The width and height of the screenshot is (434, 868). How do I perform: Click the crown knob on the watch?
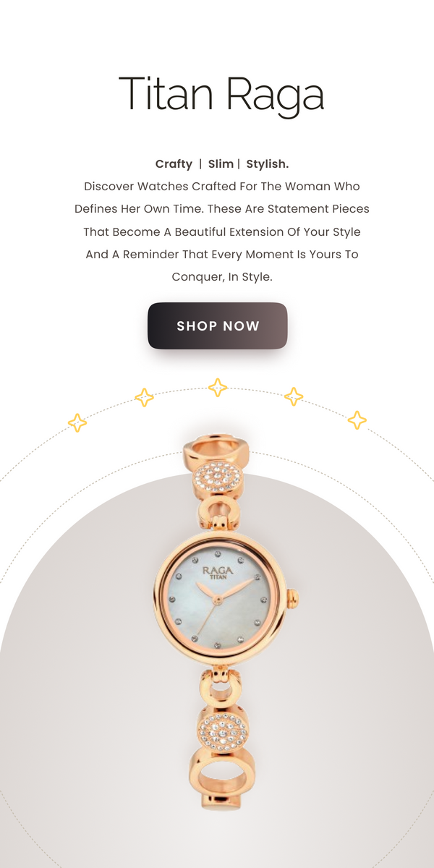[293, 597]
